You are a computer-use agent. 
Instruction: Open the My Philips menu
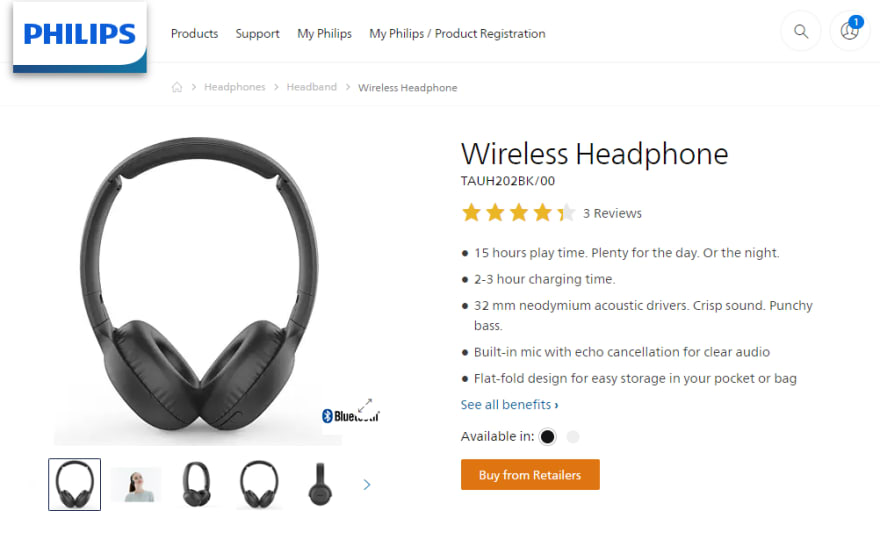pos(324,34)
